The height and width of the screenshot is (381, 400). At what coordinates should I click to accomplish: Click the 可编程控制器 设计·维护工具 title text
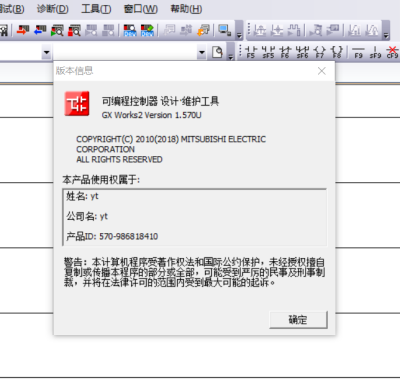pyautogui.click(x=160, y=101)
